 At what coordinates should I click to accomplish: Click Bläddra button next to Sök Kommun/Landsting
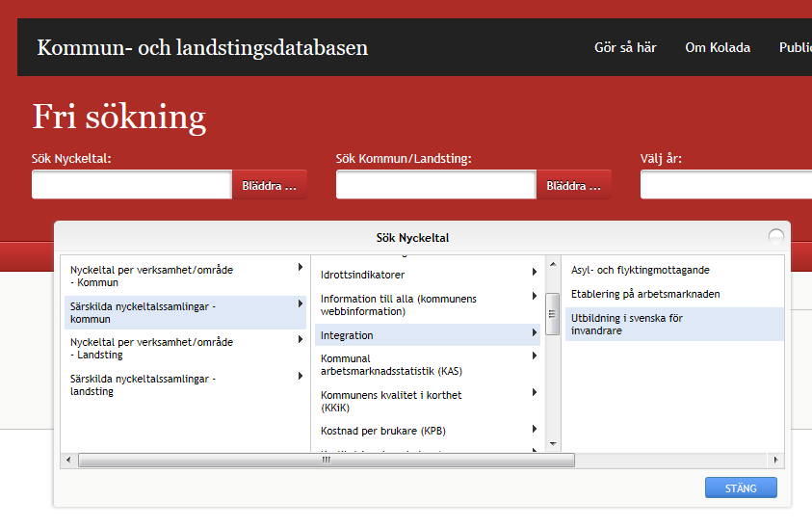tap(574, 184)
